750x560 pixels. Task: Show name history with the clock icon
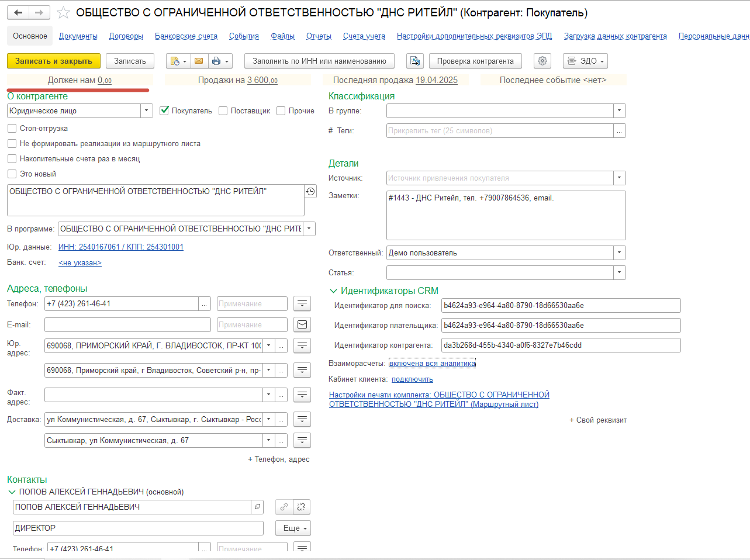310,191
